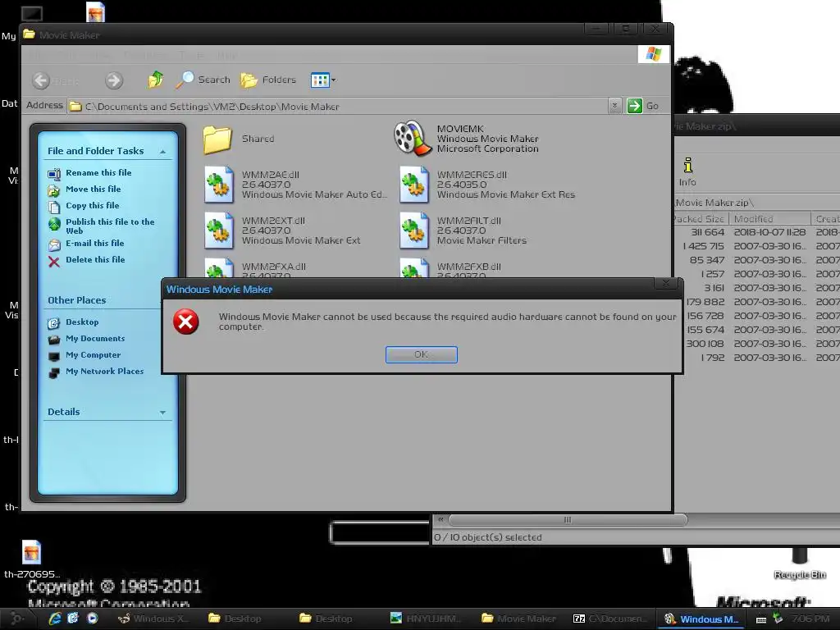Launch Windows Media Player from Quick Launch
840x630 pixels.
point(92,619)
